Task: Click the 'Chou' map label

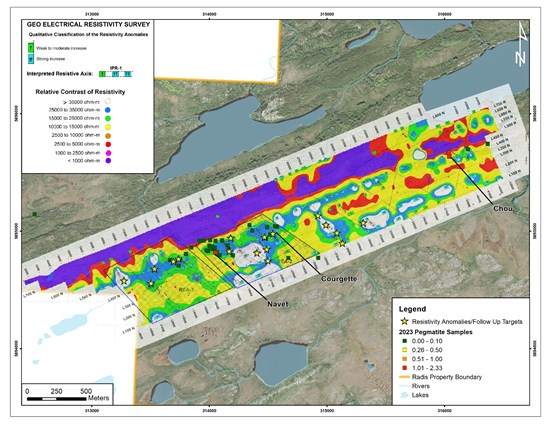Action: click(503, 209)
